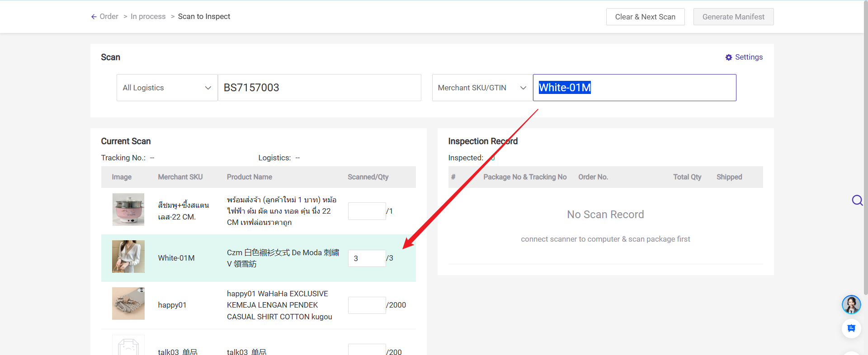Go to In process breadcrumb link

click(148, 16)
